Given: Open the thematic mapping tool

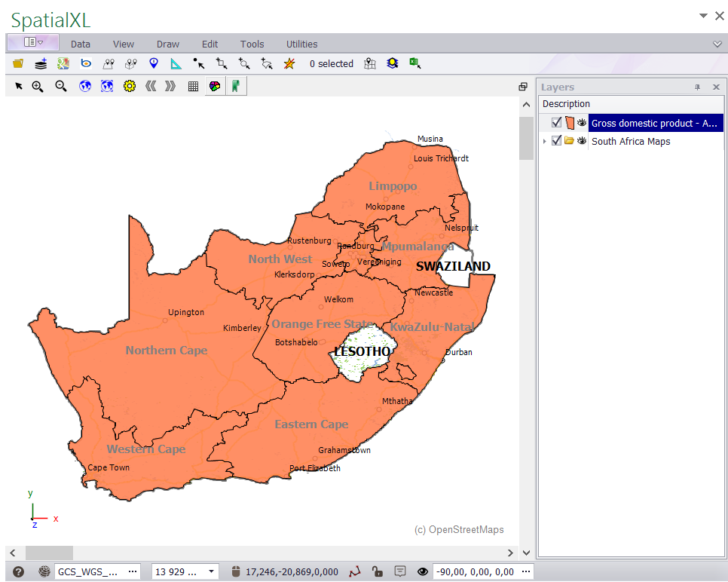Looking at the screenshot, I should coord(215,86).
